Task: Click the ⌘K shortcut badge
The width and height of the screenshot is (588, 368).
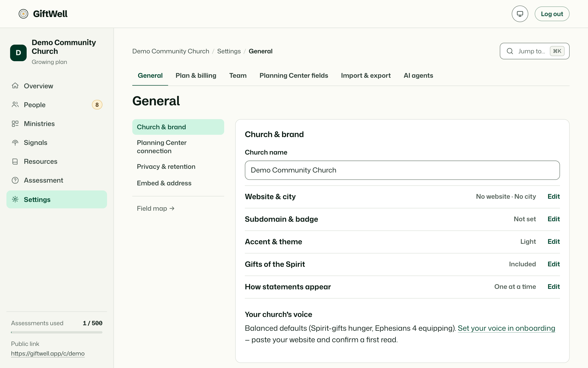Action: (x=557, y=51)
